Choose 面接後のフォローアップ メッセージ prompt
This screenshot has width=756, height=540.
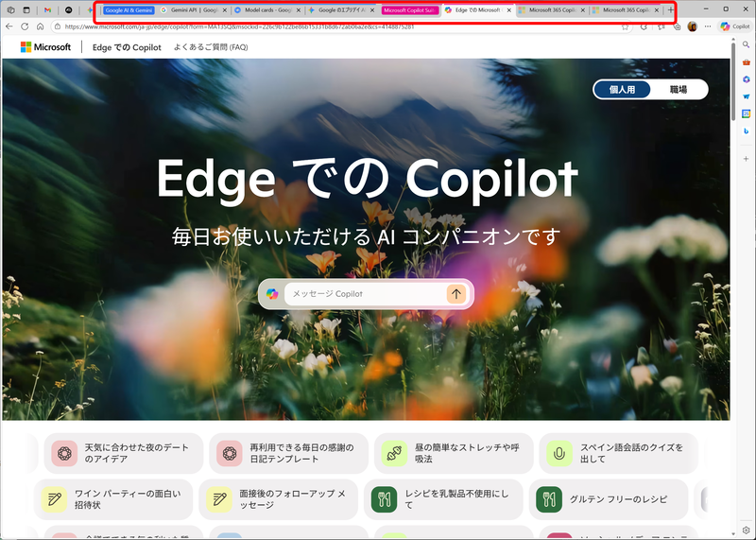(x=278, y=499)
